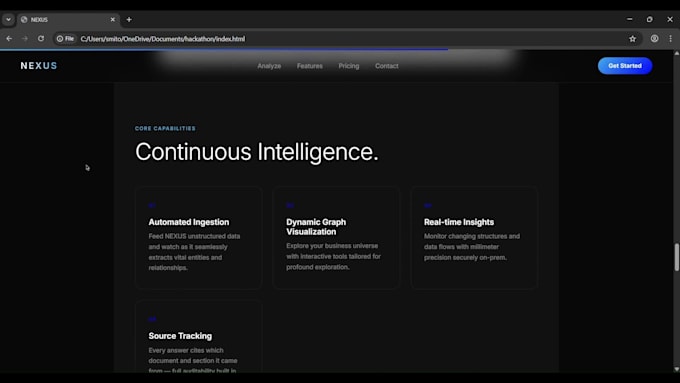Image resolution: width=680 pixels, height=383 pixels.
Task: Open the Dynamic Graph Visualization card
Action: pos(336,238)
